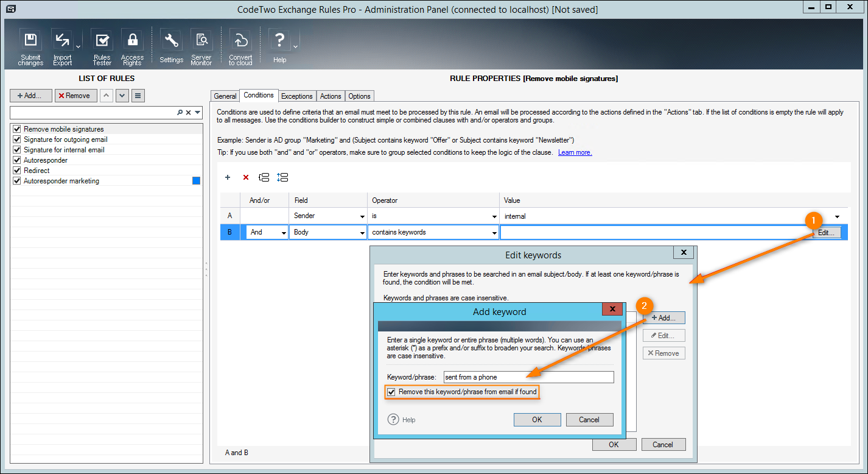This screenshot has width=868, height=474.
Task: Toggle Autoresponder rule checkbox
Action: (x=17, y=160)
